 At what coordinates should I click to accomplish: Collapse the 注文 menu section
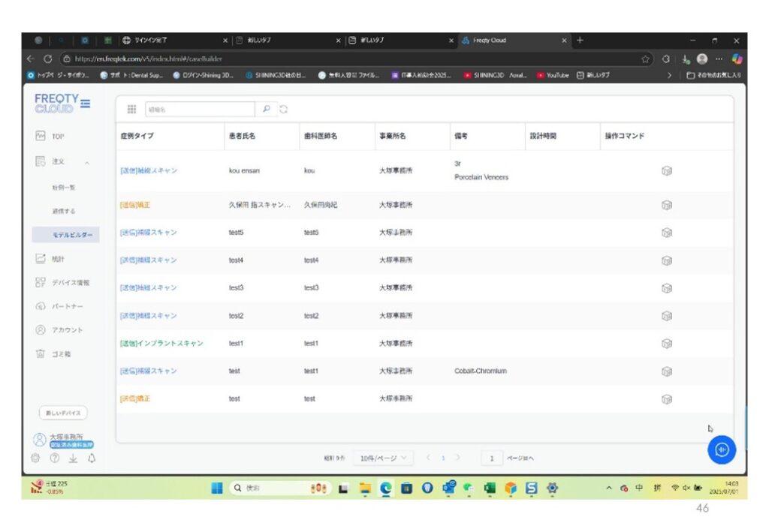click(87, 162)
